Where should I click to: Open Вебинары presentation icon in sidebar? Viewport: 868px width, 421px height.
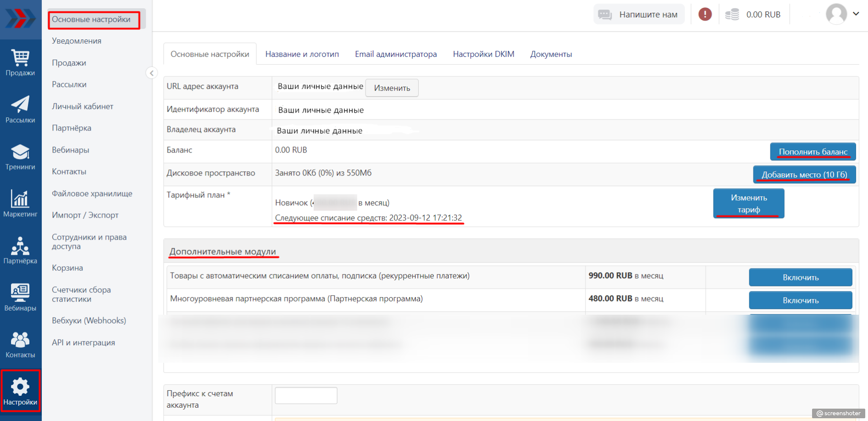20,293
